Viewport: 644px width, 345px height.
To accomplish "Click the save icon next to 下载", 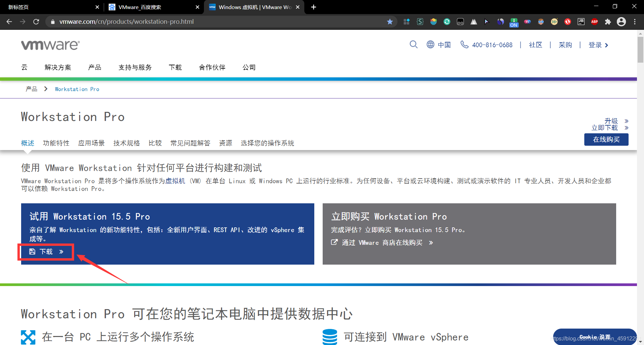I will pos(32,252).
